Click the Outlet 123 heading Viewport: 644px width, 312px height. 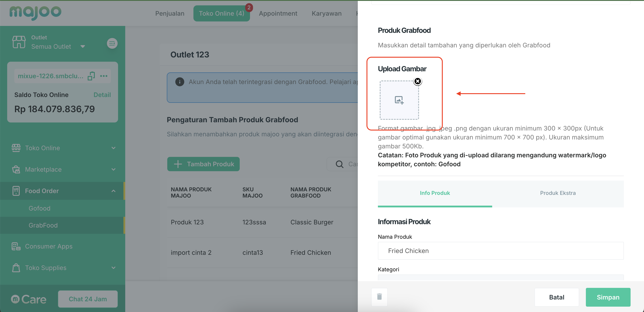189,55
